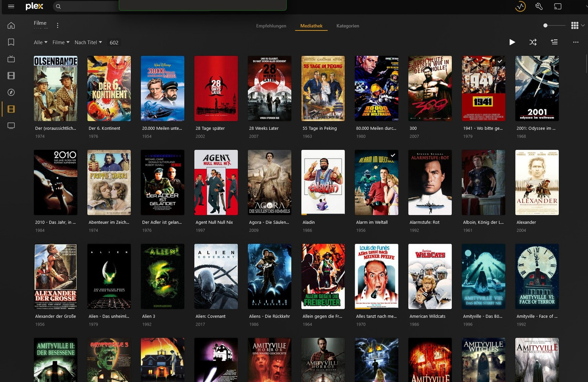Image resolution: width=588 pixels, height=382 pixels.
Task: Click title Aliens - Die Rückkehr
Action: [x=269, y=317]
